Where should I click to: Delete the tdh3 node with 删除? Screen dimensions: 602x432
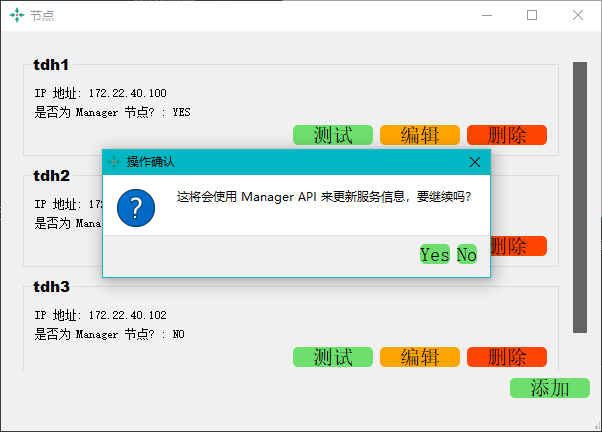(x=507, y=357)
